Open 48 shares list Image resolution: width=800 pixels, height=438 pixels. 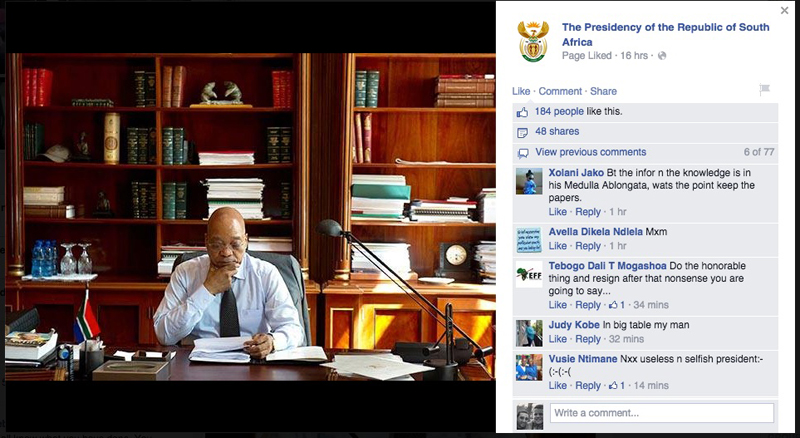click(557, 131)
